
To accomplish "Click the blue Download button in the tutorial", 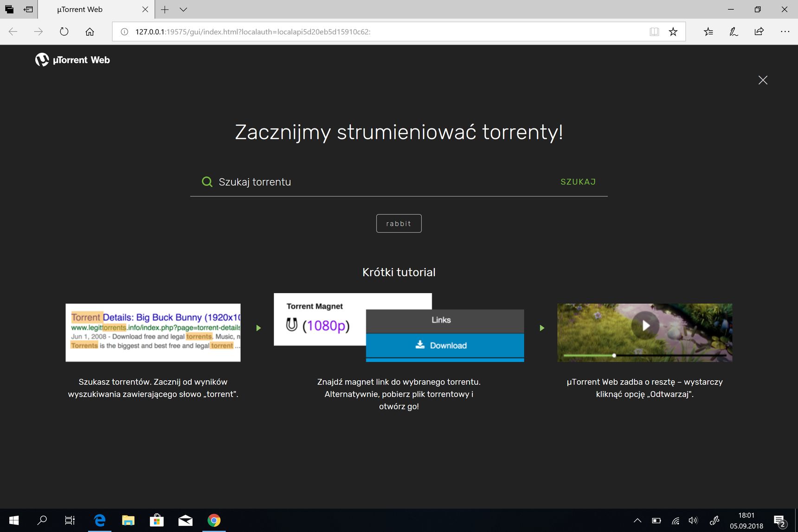I will pyautogui.click(x=445, y=346).
